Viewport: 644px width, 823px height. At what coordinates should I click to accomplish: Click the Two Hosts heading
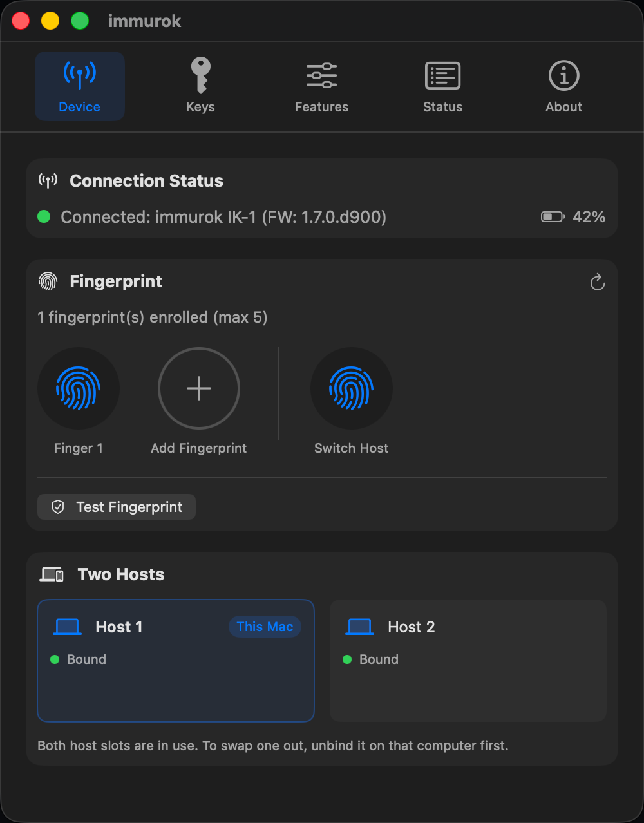(121, 574)
